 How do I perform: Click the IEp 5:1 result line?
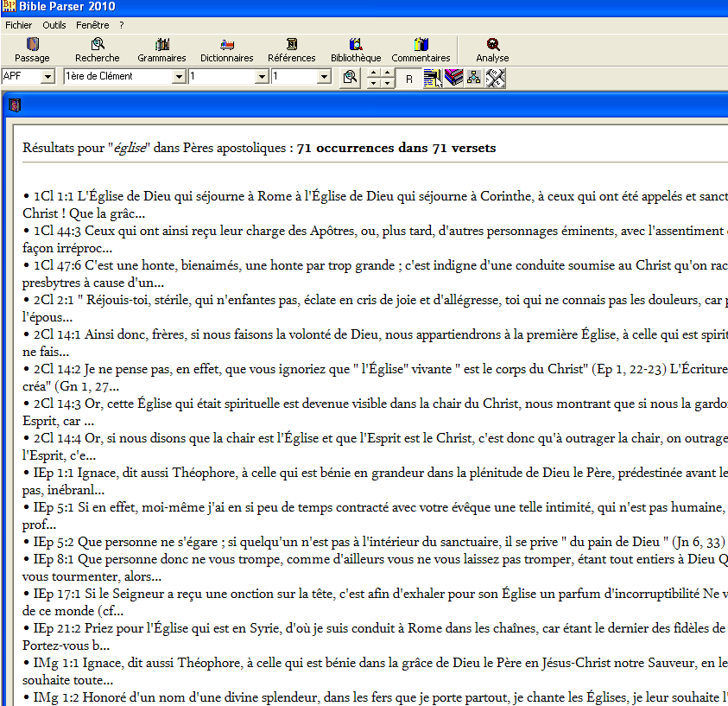[x=375, y=516]
